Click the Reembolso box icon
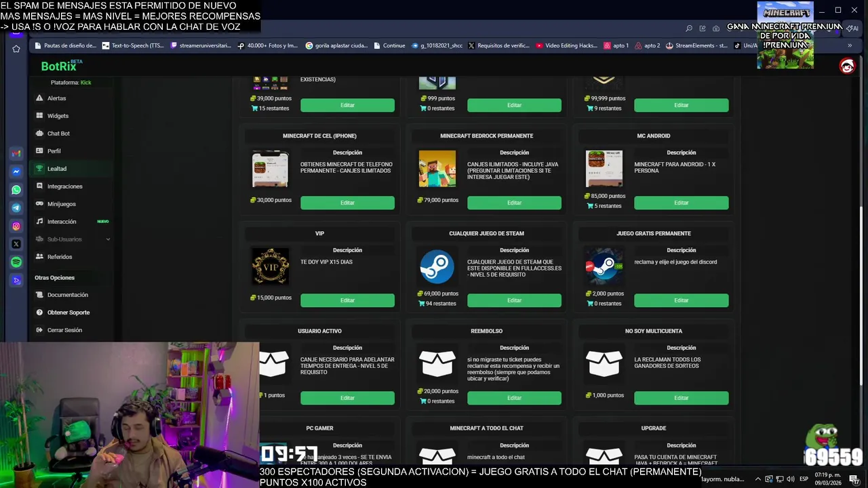 (x=437, y=364)
